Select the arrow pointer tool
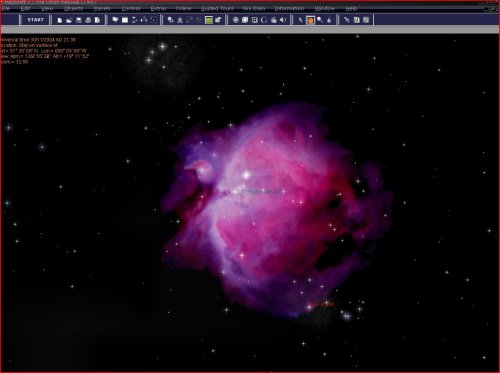 tap(301, 20)
